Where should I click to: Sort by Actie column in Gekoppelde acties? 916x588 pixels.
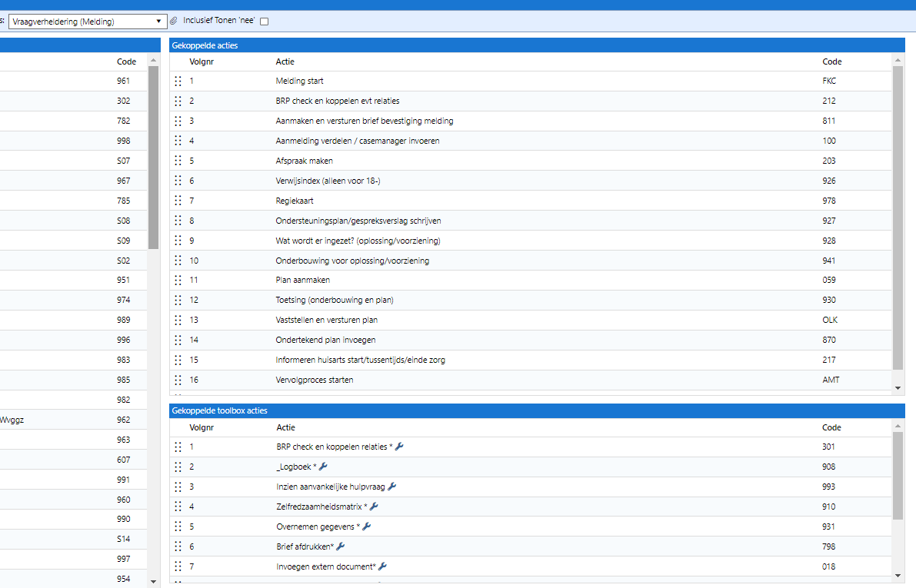pyautogui.click(x=285, y=61)
